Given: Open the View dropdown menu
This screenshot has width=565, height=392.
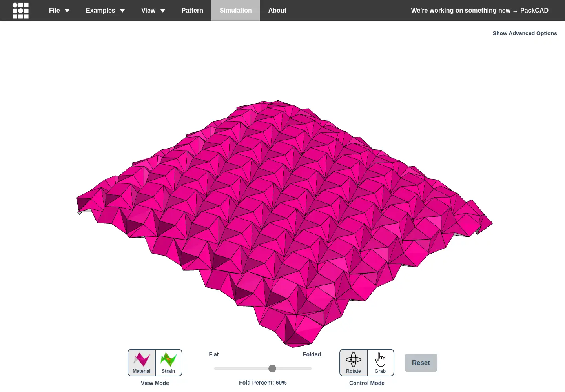Looking at the screenshot, I should tap(153, 11).
